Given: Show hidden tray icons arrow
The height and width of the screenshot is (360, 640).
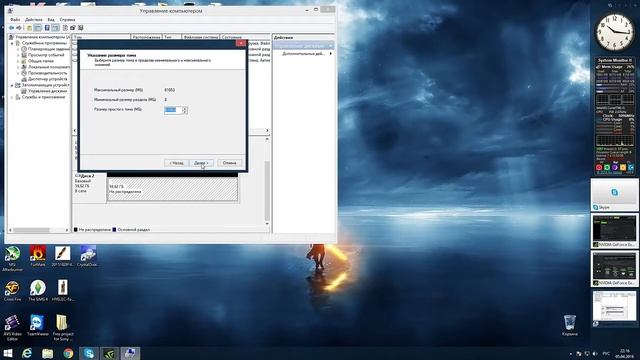Looking at the screenshot, I should click(571, 353).
